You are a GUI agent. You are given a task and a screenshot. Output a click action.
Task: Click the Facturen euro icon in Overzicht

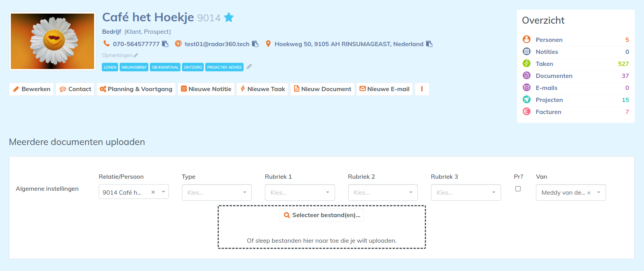click(x=526, y=112)
